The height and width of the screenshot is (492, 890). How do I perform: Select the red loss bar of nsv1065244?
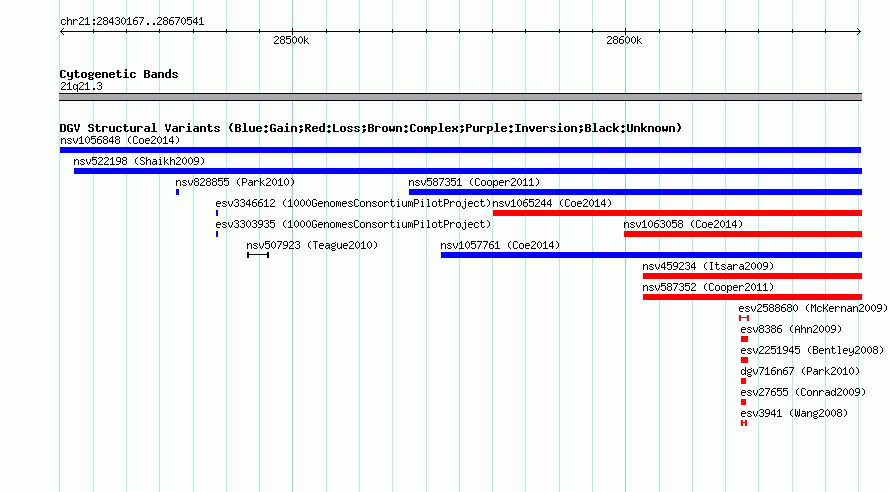(677, 213)
